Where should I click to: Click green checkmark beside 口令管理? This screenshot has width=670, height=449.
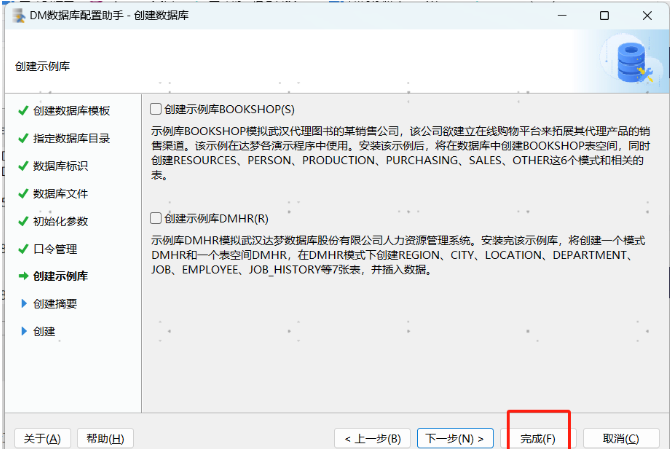[x=24, y=249]
